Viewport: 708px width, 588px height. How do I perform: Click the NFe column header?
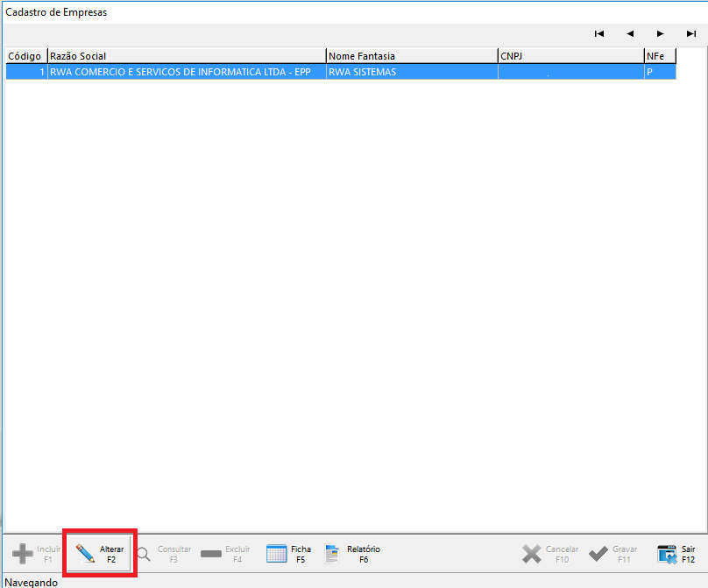660,56
